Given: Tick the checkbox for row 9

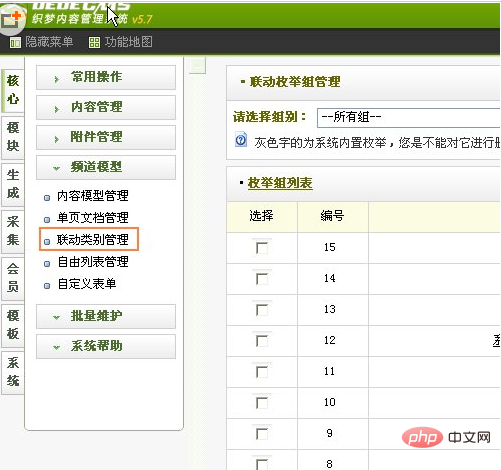Looking at the screenshot, I should [262, 434].
